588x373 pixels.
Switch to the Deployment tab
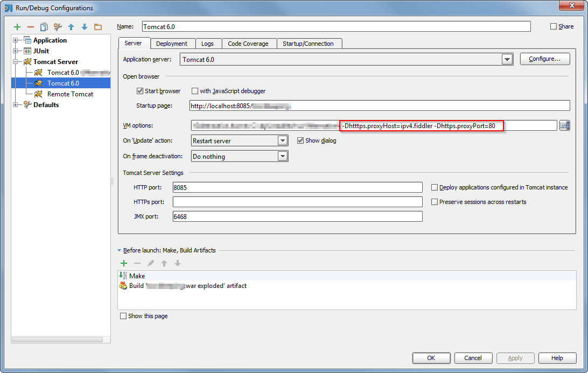pyautogui.click(x=172, y=43)
